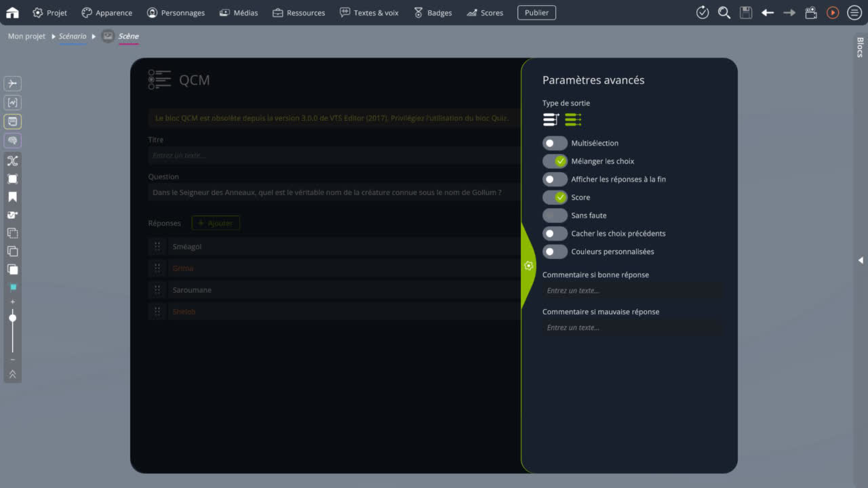Click the Grima answer row

pyautogui.click(x=344, y=268)
